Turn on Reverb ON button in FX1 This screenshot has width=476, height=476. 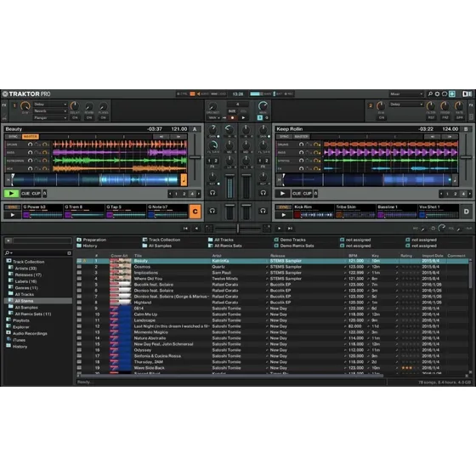pyautogui.click(x=89, y=118)
